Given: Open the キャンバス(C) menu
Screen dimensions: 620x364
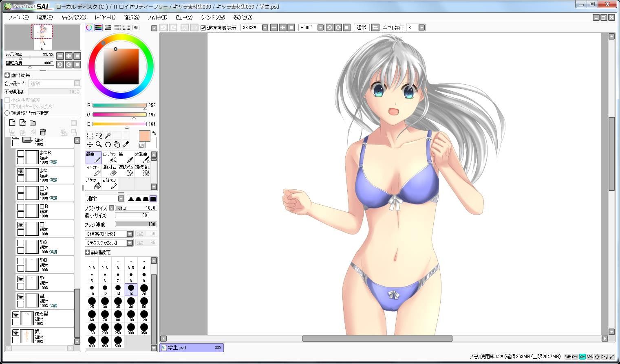Looking at the screenshot, I should click(x=73, y=18).
